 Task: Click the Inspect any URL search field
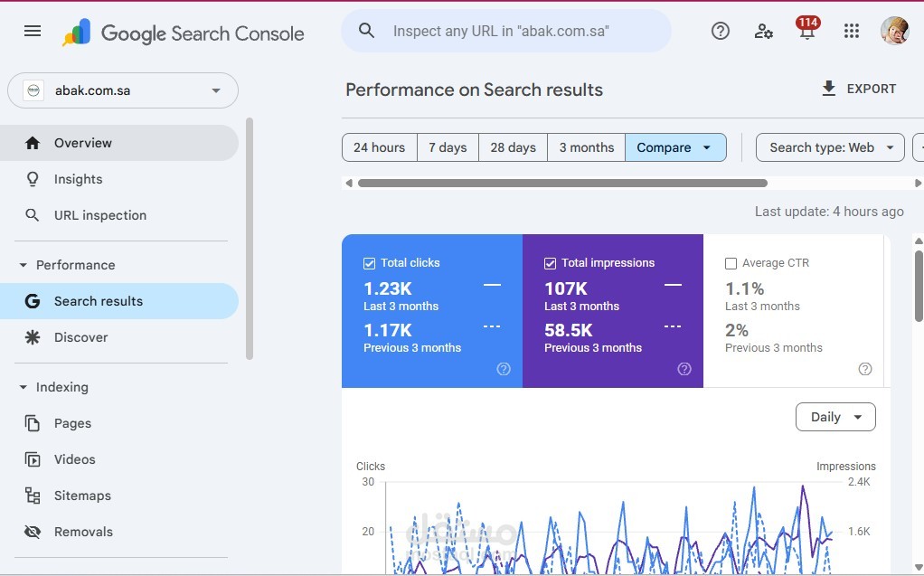(x=506, y=32)
